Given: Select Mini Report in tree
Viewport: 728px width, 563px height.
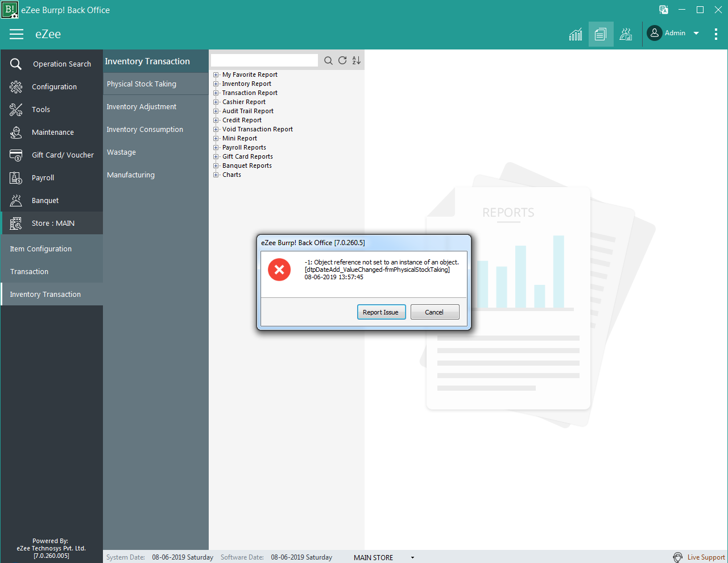Looking at the screenshot, I should (239, 138).
